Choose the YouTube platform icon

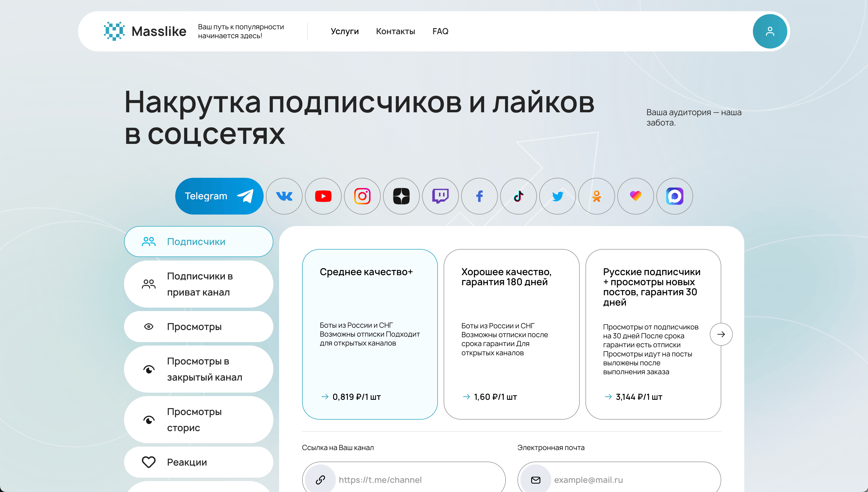coord(323,196)
